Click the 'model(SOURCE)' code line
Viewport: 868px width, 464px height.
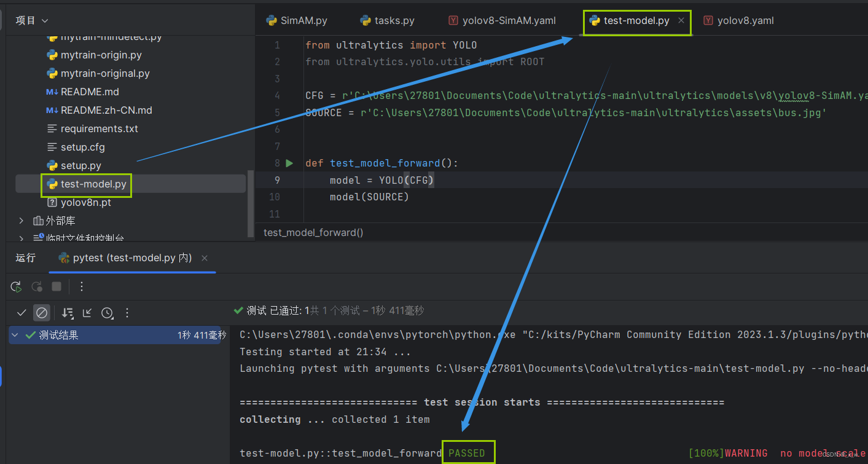(x=369, y=197)
